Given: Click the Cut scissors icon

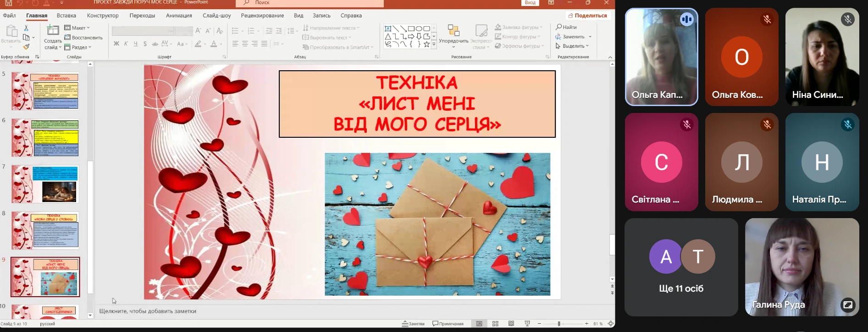Looking at the screenshot, I should point(26,28).
